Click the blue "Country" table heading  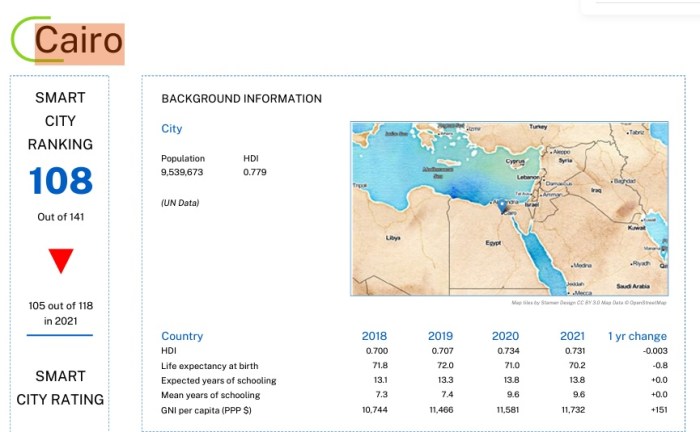point(182,336)
